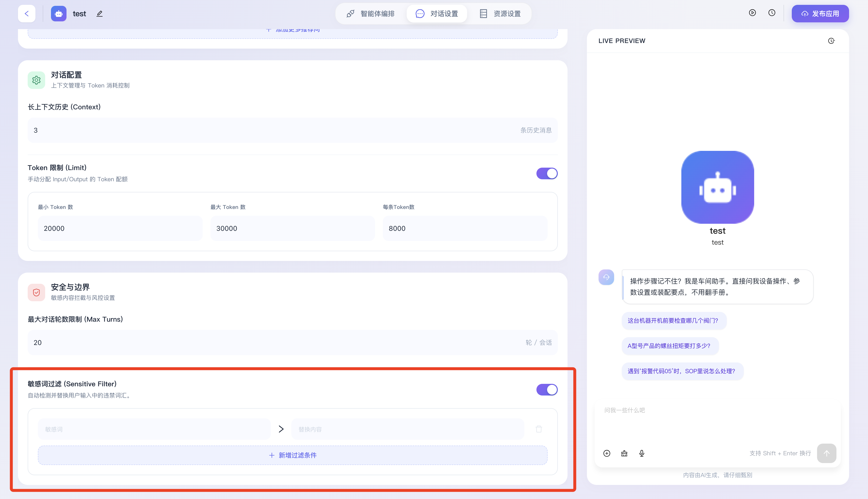Click the plus attachment icon in chat
The height and width of the screenshot is (499, 868).
coord(606,453)
